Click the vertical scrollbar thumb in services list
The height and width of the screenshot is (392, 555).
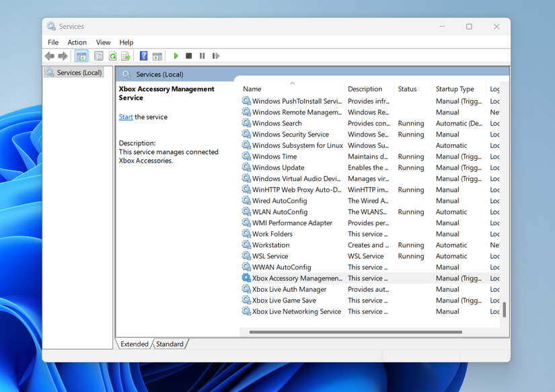pos(505,309)
